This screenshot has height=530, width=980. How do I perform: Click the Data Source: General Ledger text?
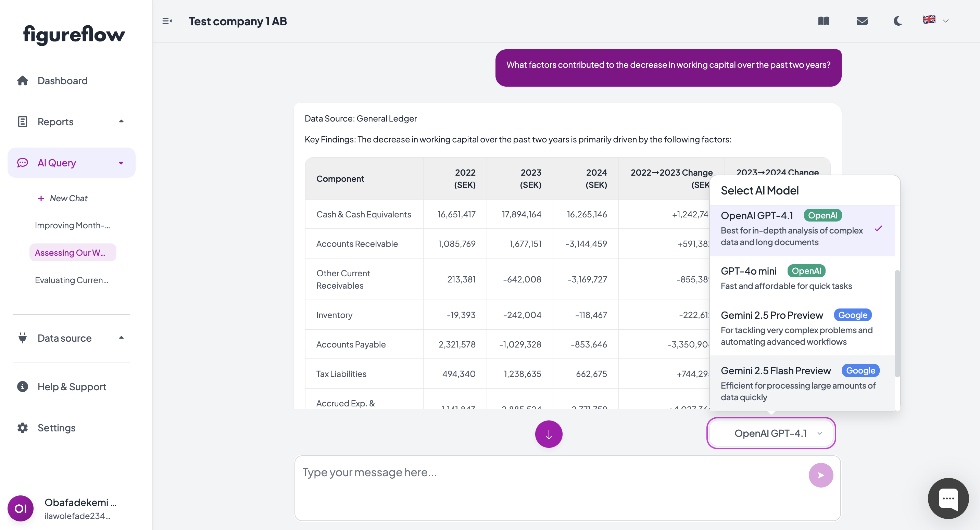[361, 118]
